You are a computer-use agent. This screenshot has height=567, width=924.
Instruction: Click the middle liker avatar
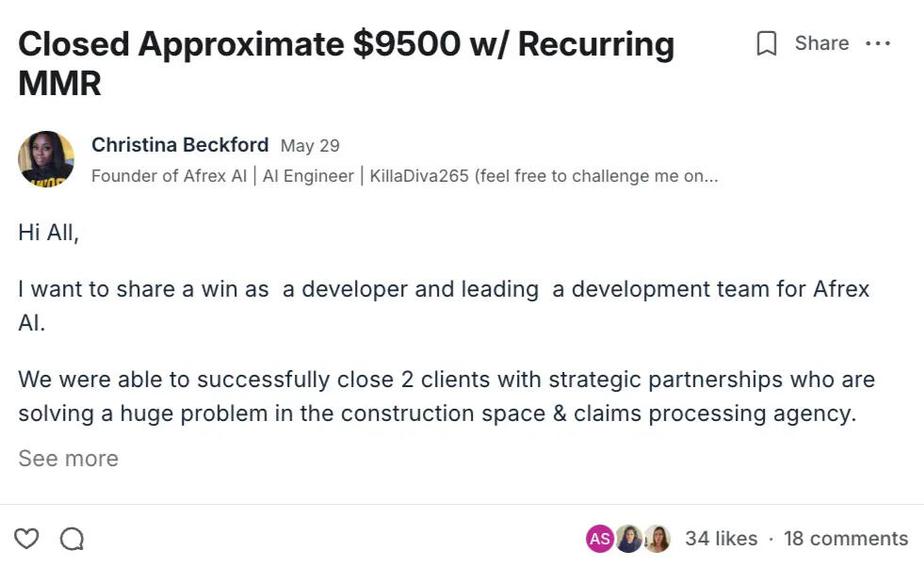tap(628, 539)
